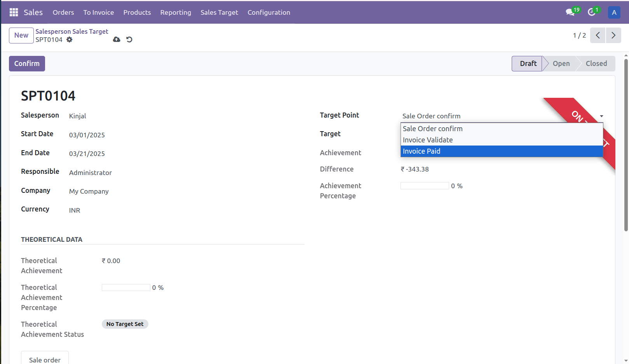Viewport: 629px width, 364px height.
Task: Click the Achievement Percentage input field
Action: [x=424, y=185]
